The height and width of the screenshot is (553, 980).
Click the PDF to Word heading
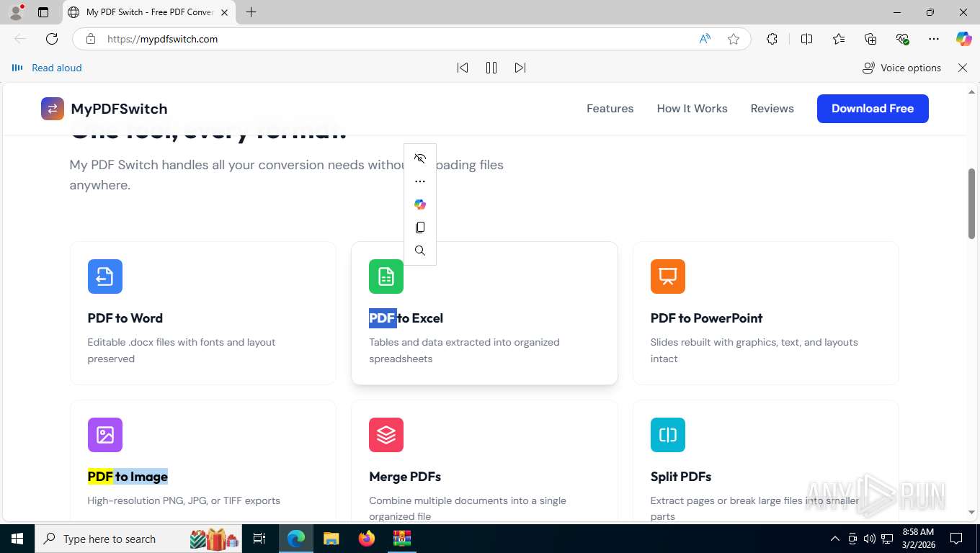[x=125, y=318]
